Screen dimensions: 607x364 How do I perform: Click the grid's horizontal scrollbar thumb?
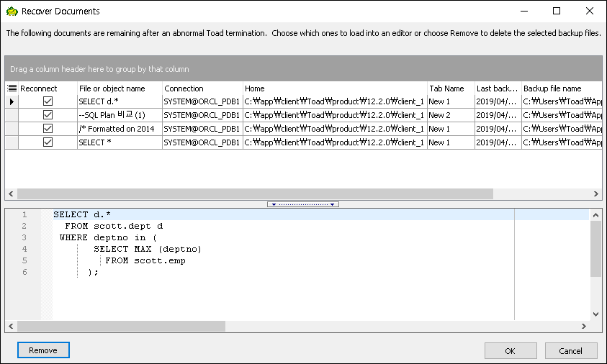(255, 194)
